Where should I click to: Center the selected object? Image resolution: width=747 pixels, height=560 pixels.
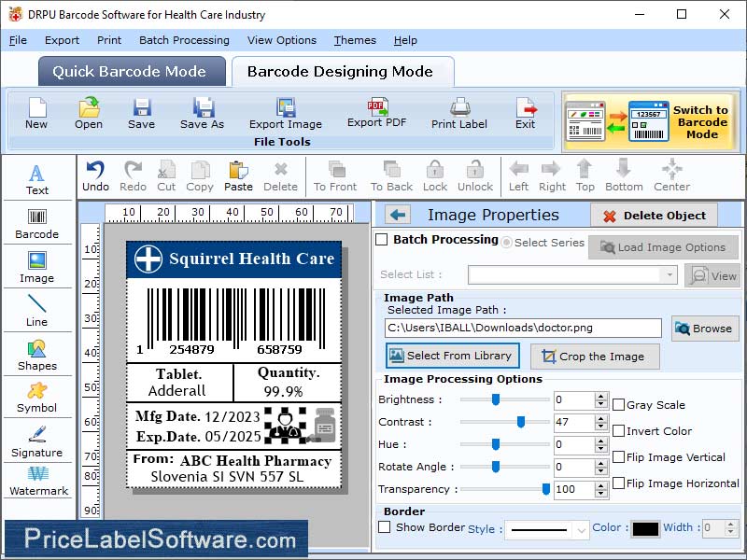[x=671, y=176]
